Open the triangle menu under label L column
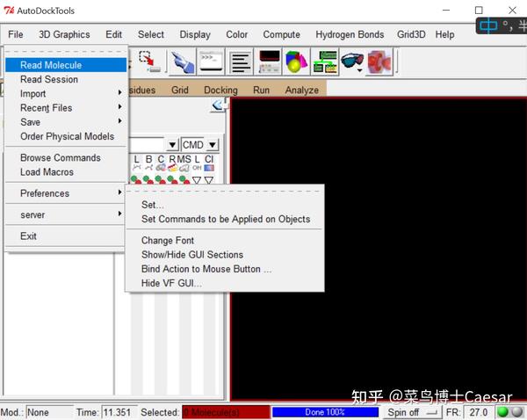The height and width of the screenshot is (420, 527). pyautogui.click(x=197, y=180)
